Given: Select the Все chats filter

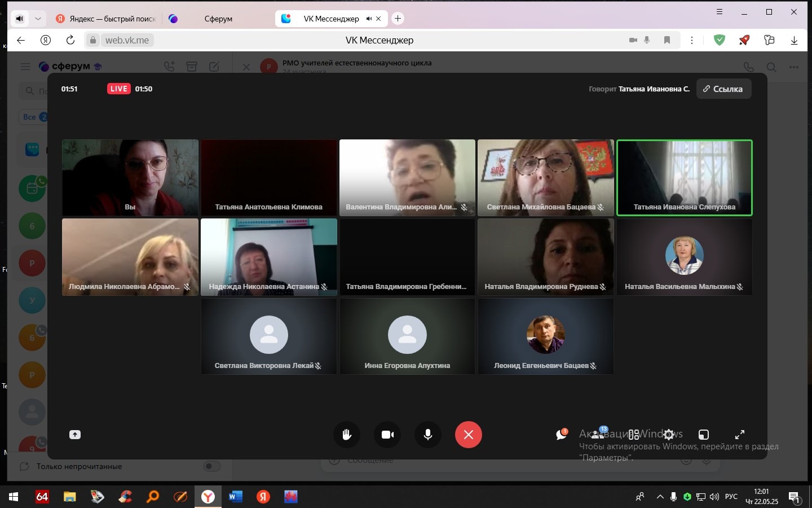Looking at the screenshot, I should [35, 117].
